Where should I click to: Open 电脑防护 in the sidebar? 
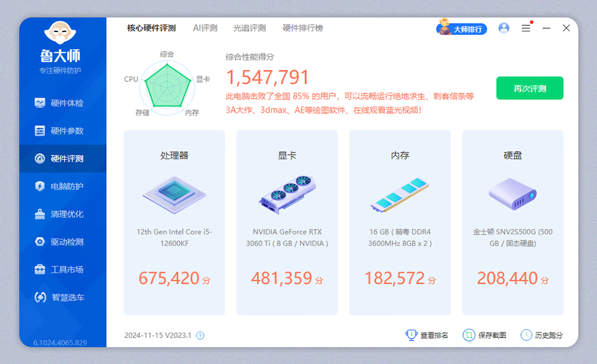click(63, 186)
